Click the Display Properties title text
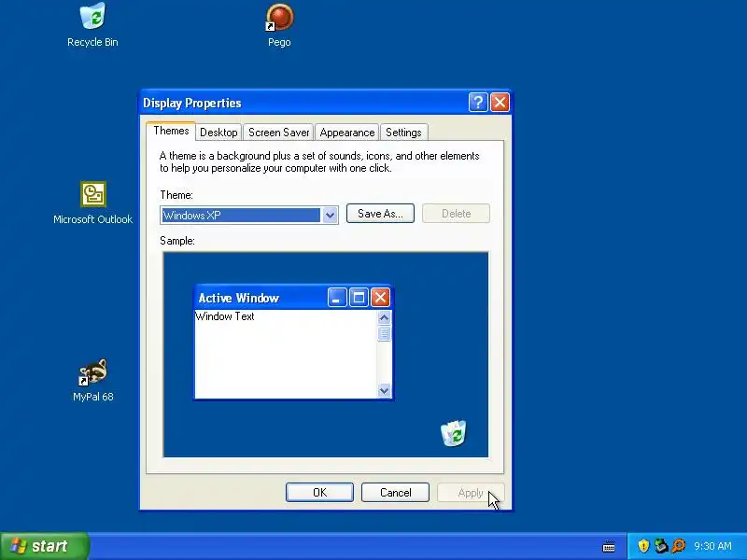The width and height of the screenshot is (747, 560). point(192,103)
